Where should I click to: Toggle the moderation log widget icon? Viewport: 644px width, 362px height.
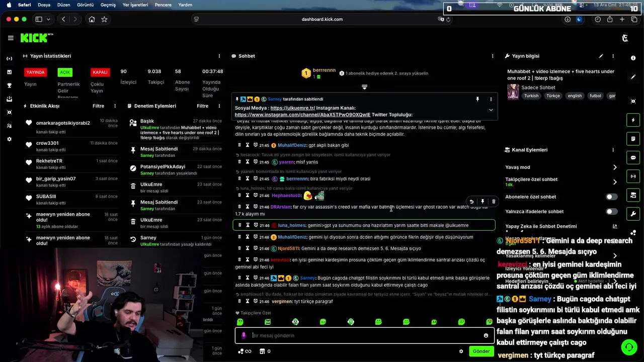(633, 139)
